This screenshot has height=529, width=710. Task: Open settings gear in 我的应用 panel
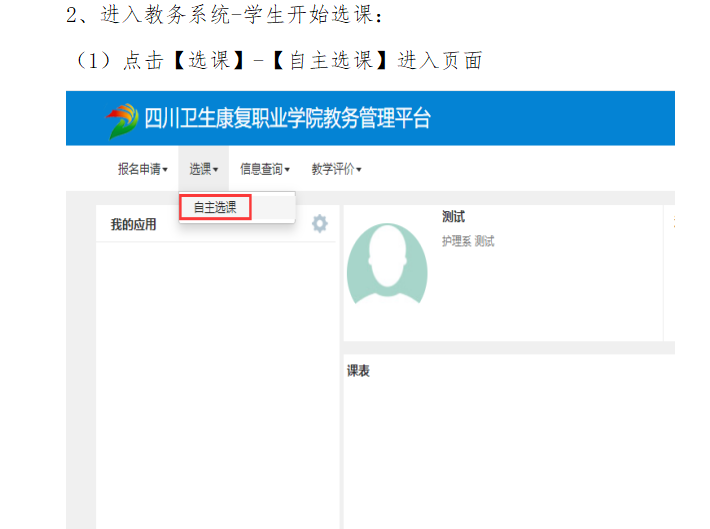pyautogui.click(x=320, y=224)
